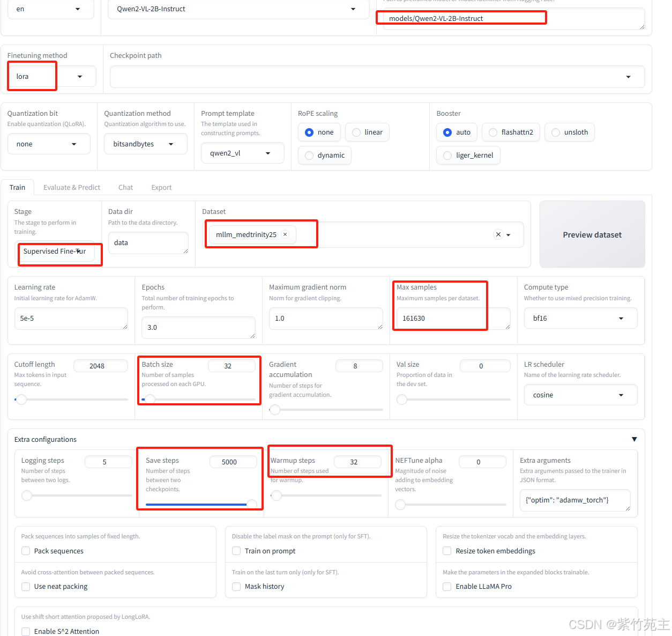This screenshot has height=636, width=672.
Task: Select Booster unsloth option
Action: pos(570,132)
